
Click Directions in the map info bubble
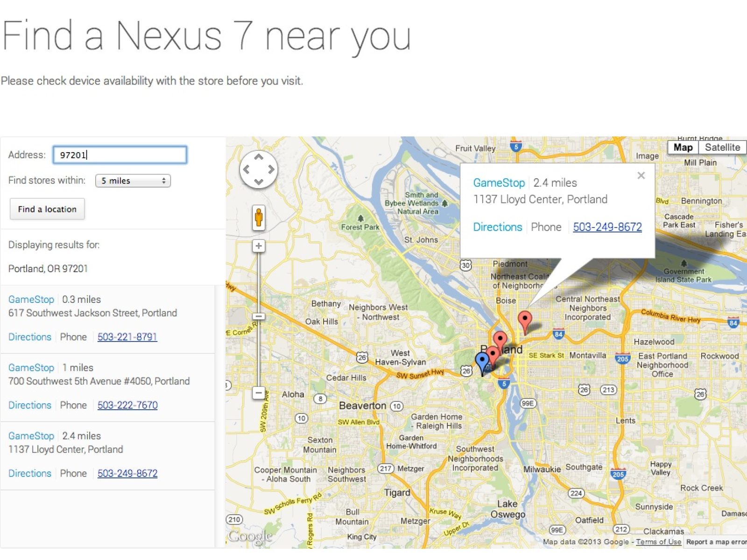tap(498, 227)
